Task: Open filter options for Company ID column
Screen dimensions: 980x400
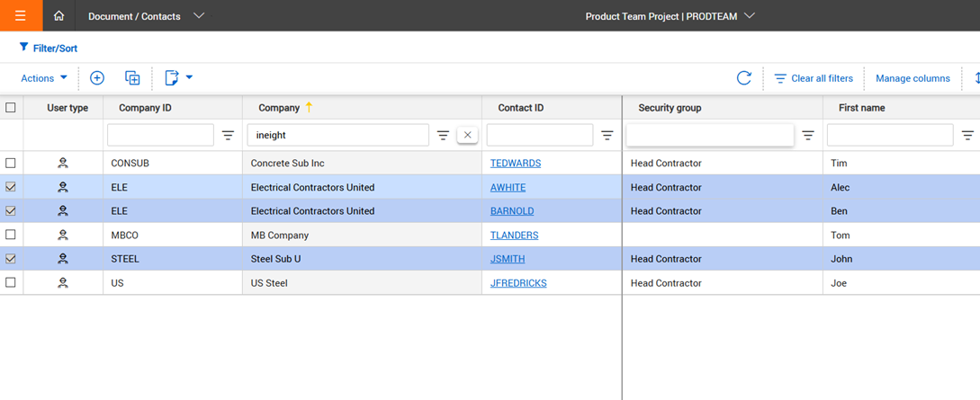Action: (x=229, y=135)
